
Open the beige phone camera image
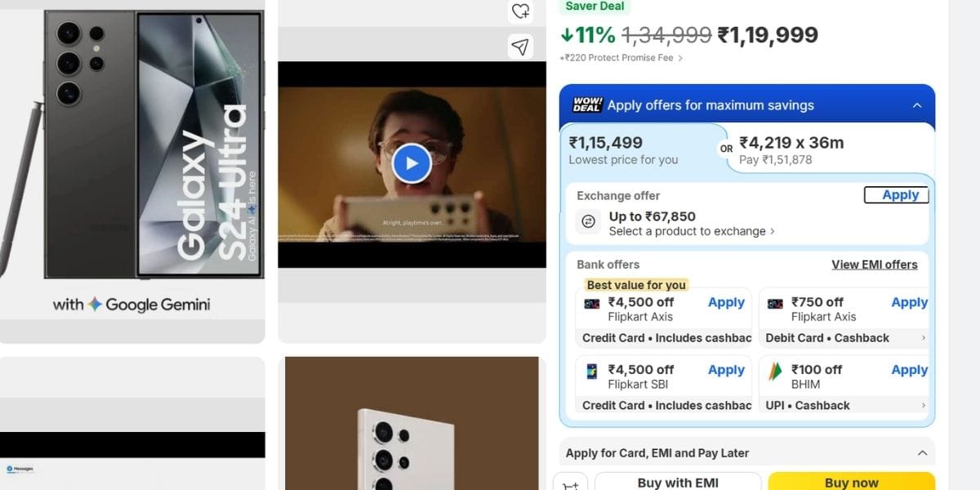coord(412,423)
